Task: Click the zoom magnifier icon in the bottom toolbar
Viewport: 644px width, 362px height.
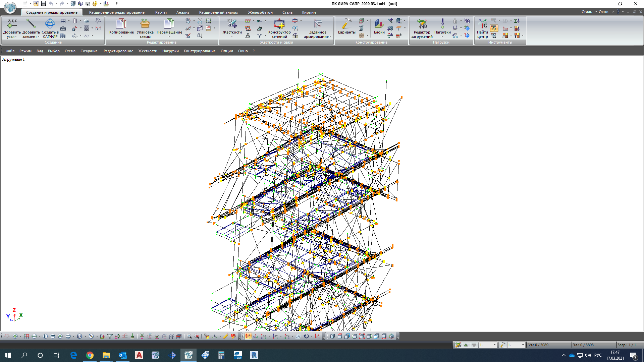Action: 189,336
